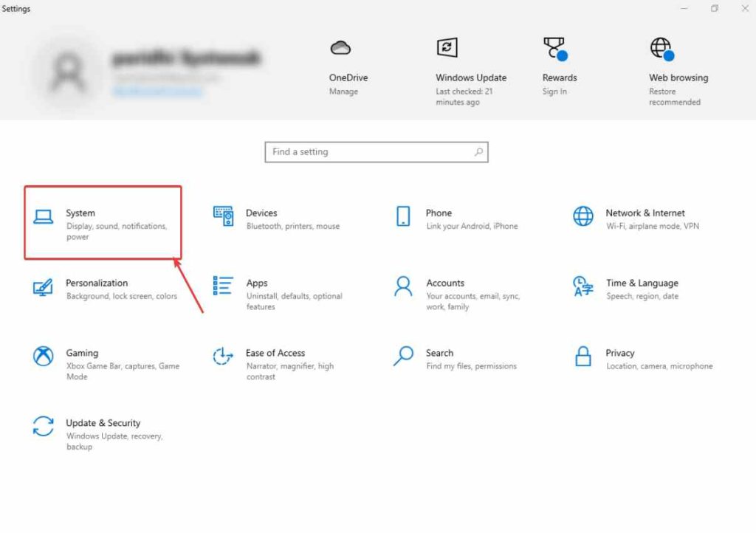Open the Gaming Xbox icon
This screenshot has width=756, height=533.
point(44,357)
